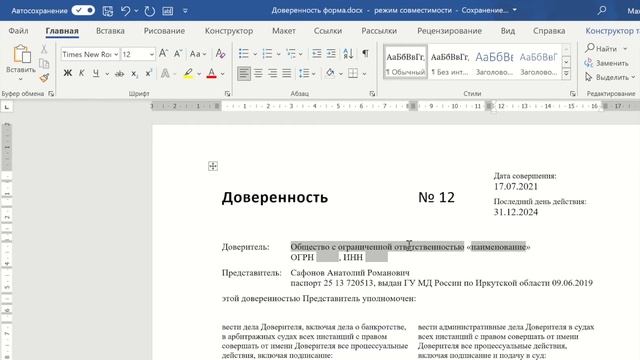Switch to the Вставка tab
The width and height of the screenshot is (640, 360).
coord(110,31)
